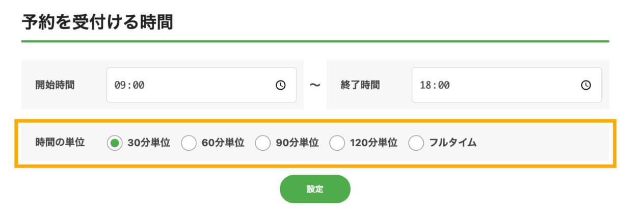Screen dimensions: 644x218
Task: Focus the 開始時間 time input field
Action: point(194,85)
